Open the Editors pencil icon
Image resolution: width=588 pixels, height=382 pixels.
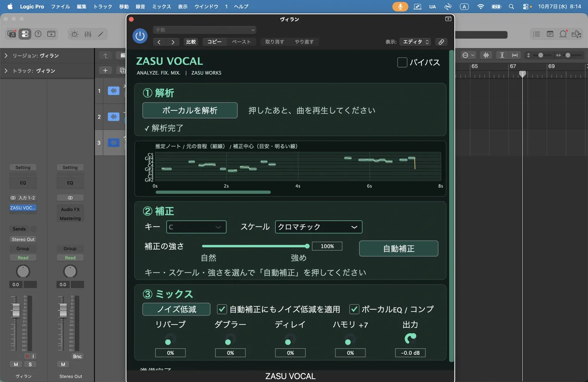pos(101,34)
